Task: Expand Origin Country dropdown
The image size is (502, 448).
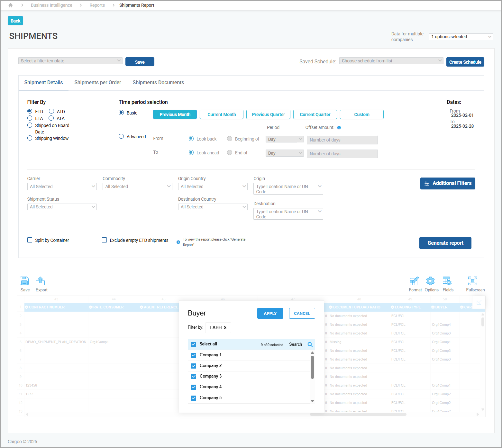Action: (x=213, y=187)
